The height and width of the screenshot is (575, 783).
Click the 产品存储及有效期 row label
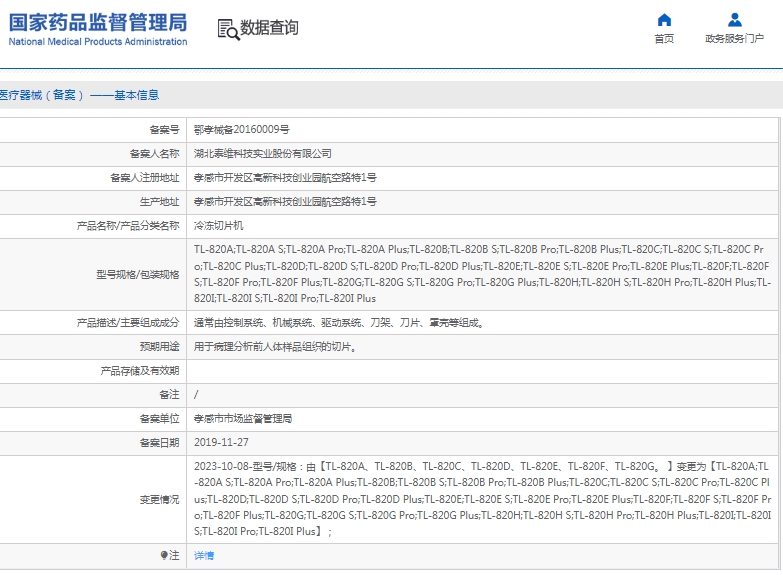[x=140, y=371]
